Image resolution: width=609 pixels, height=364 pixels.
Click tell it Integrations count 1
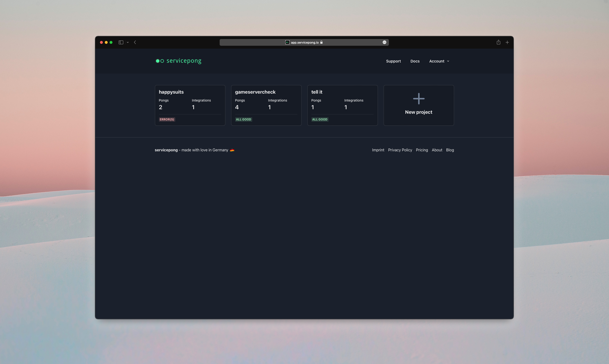point(345,107)
